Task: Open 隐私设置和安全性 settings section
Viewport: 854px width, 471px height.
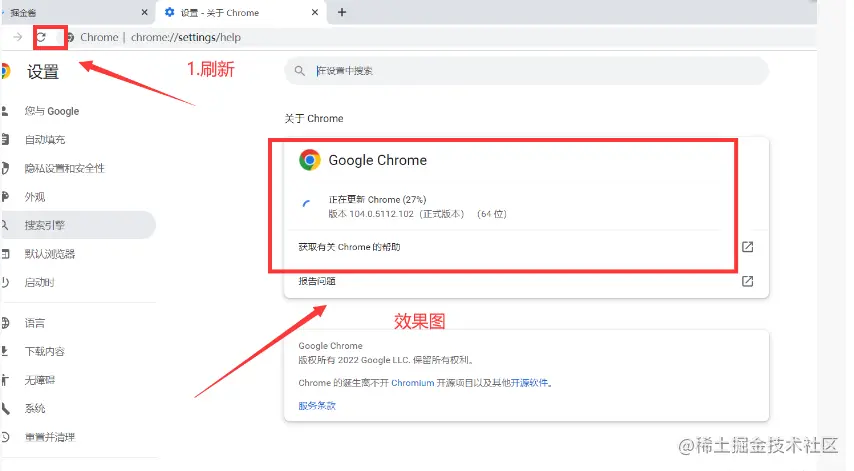Action: point(64,168)
